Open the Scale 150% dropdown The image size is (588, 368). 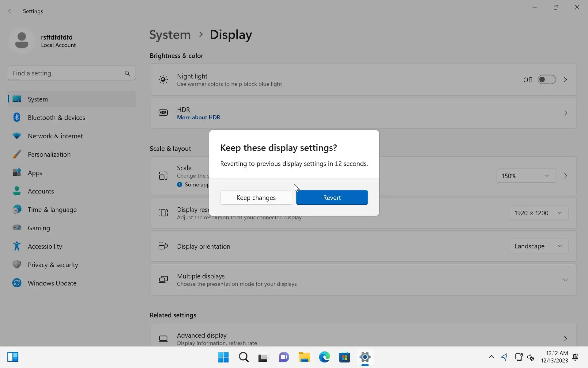click(526, 176)
